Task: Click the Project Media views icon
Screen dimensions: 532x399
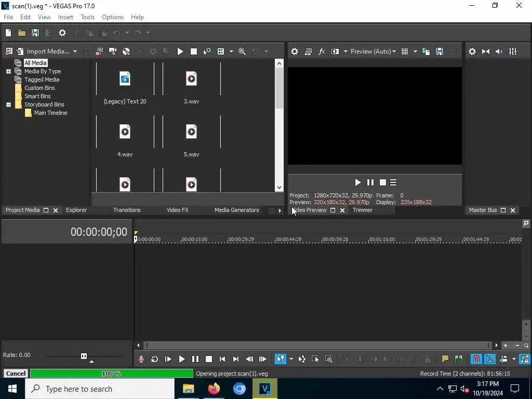Action: (220, 51)
